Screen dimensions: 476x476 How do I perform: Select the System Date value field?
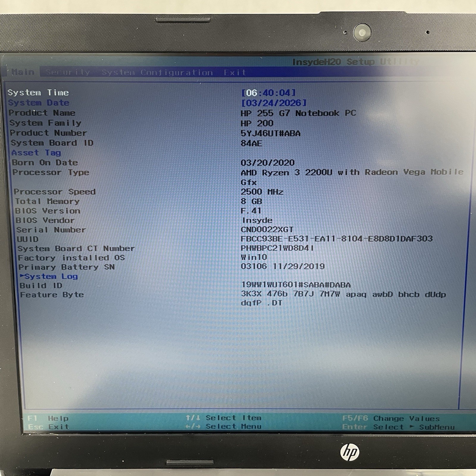tap(274, 103)
